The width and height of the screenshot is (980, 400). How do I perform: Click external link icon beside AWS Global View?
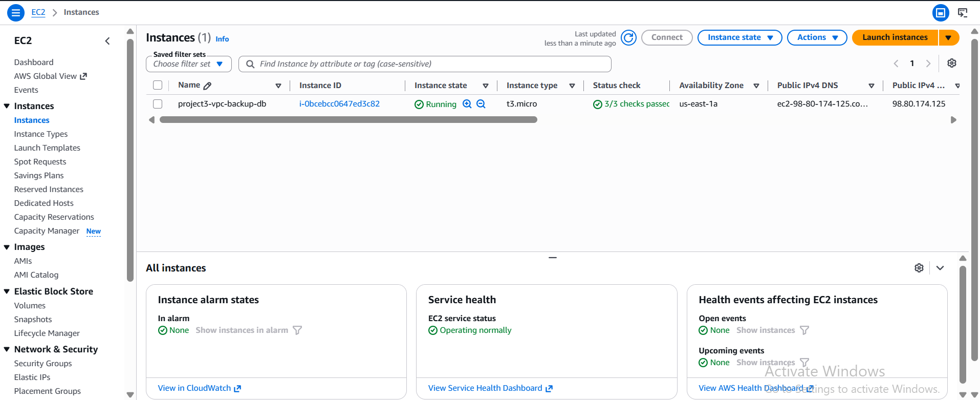click(x=83, y=76)
